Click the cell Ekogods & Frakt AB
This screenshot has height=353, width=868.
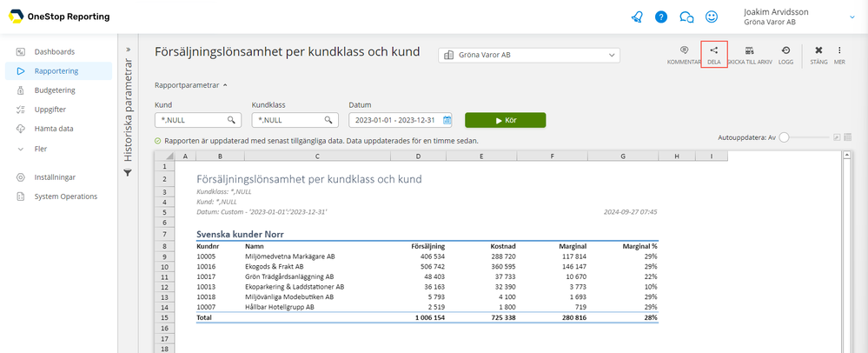click(276, 267)
